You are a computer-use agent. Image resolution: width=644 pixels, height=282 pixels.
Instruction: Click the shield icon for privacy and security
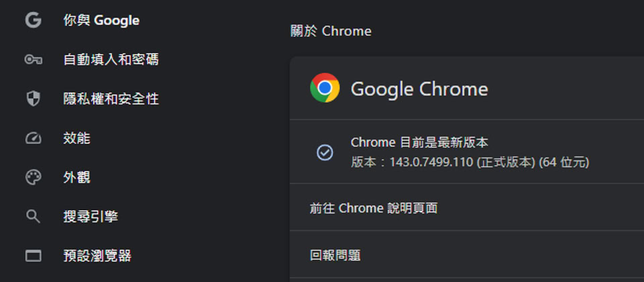tap(33, 99)
